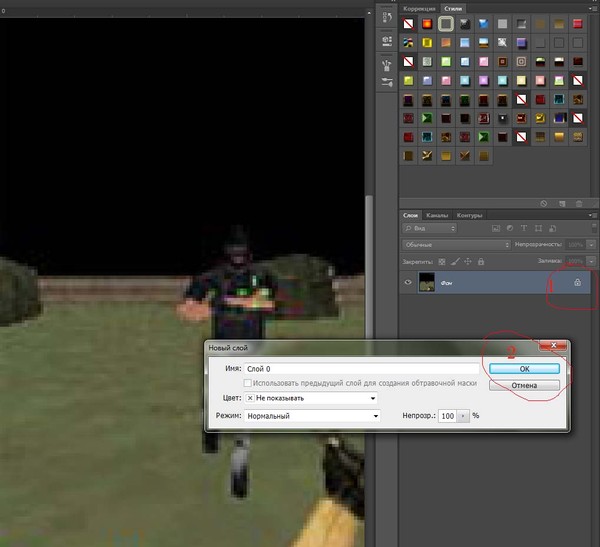Create new style via Styles panel icon

[562, 204]
